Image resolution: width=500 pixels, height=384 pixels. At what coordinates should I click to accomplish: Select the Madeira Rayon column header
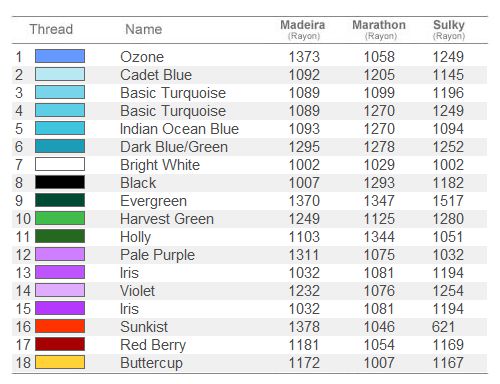click(303, 30)
